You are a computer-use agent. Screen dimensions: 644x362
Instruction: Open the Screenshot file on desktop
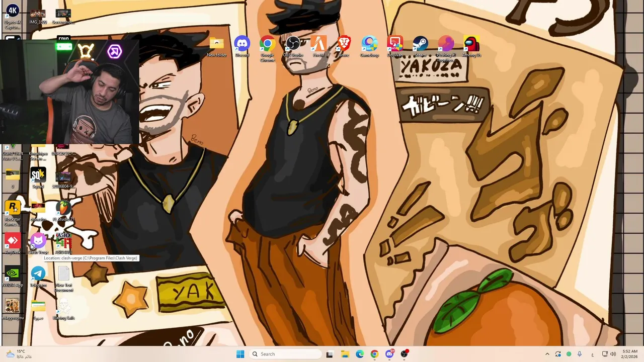[x=63, y=17]
